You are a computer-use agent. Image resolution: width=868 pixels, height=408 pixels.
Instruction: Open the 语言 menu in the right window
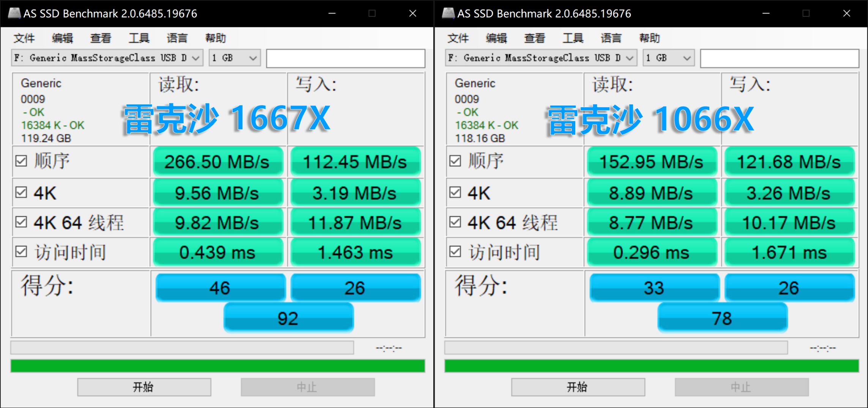(611, 38)
